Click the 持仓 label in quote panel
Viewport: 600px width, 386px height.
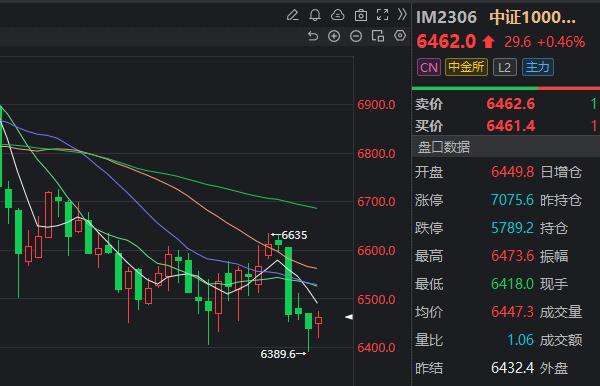(x=554, y=228)
